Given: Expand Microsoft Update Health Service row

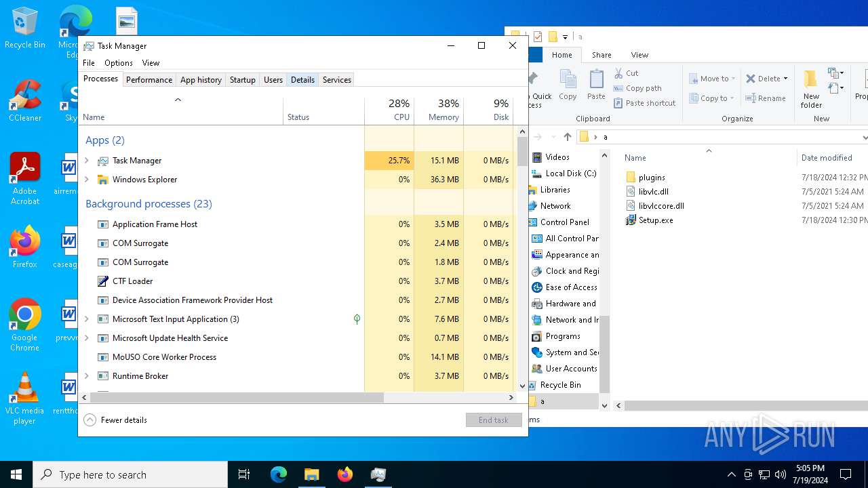Looking at the screenshot, I should tap(87, 338).
